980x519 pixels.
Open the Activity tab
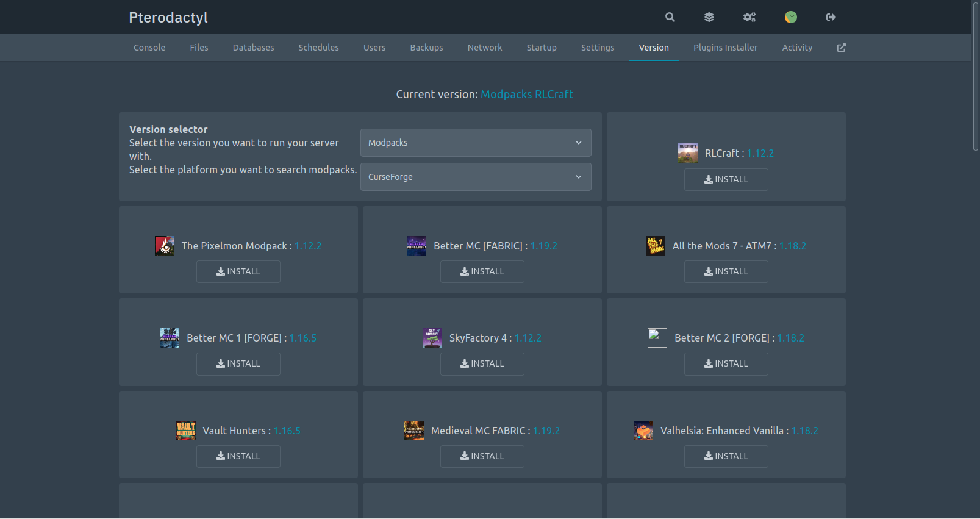(x=797, y=48)
